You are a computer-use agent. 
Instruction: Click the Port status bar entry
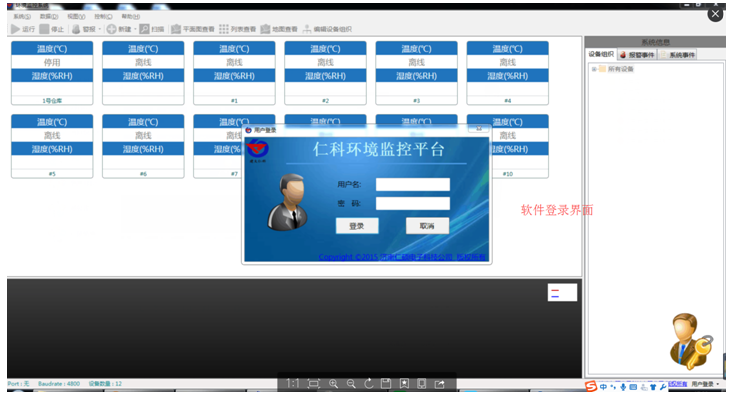click(18, 384)
